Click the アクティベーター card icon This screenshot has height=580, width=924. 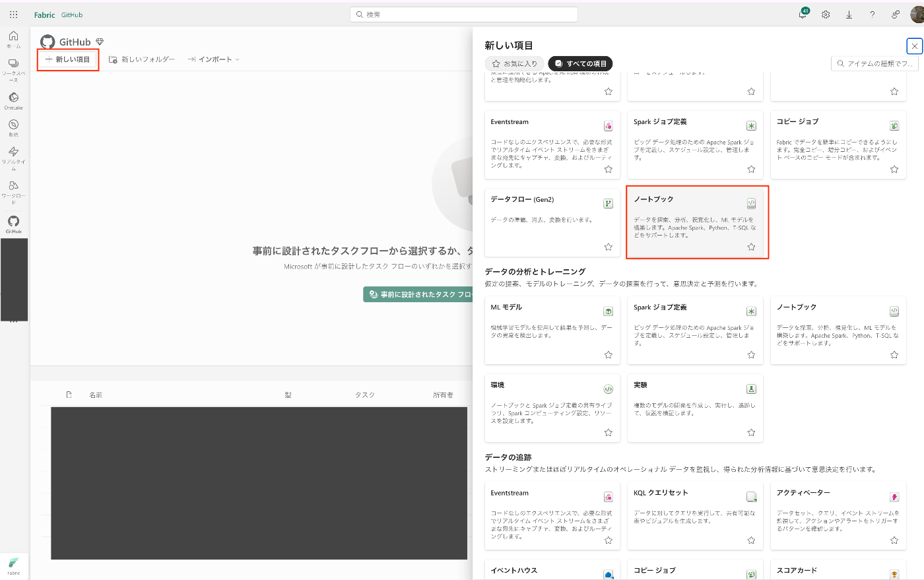tap(894, 497)
